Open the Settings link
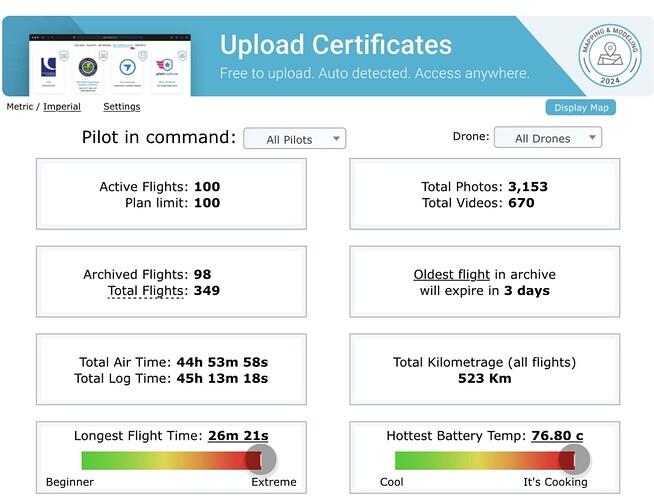The image size is (654, 500). pos(122,107)
